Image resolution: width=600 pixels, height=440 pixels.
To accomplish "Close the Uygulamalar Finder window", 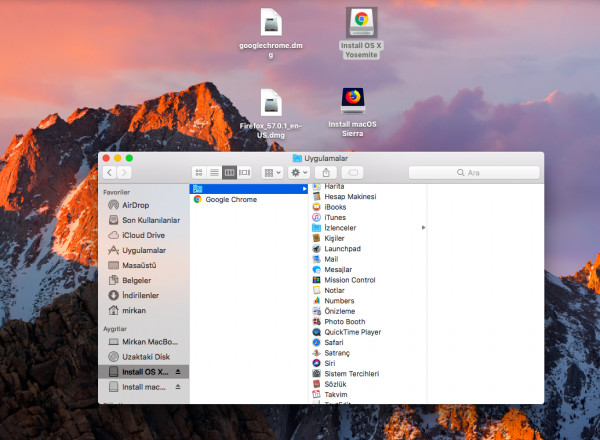I will [106, 158].
